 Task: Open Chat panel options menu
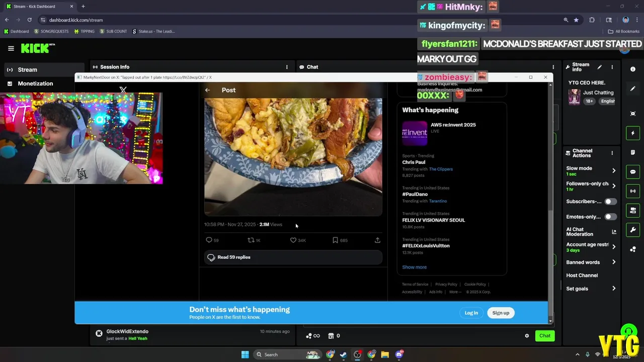(553, 67)
